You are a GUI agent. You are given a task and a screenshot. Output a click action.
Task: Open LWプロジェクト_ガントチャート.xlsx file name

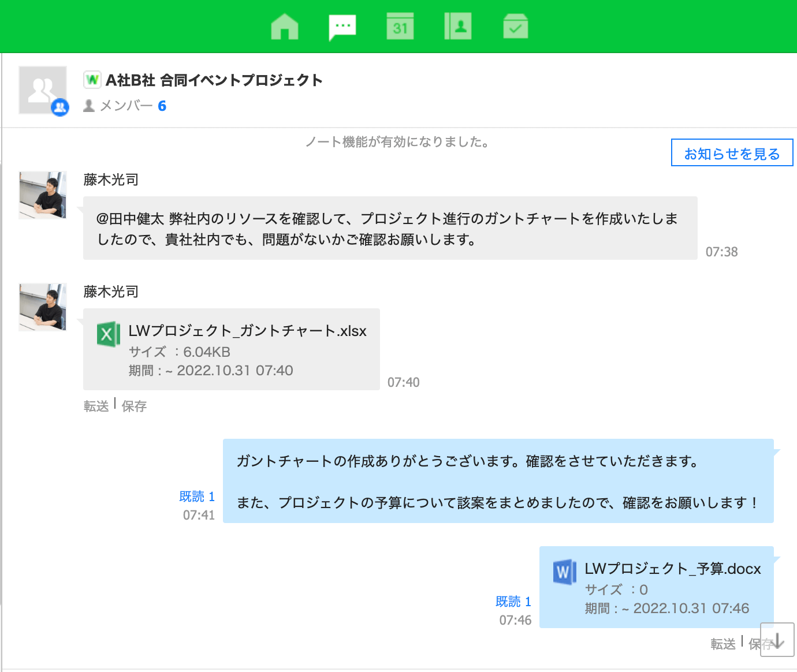coord(247,331)
